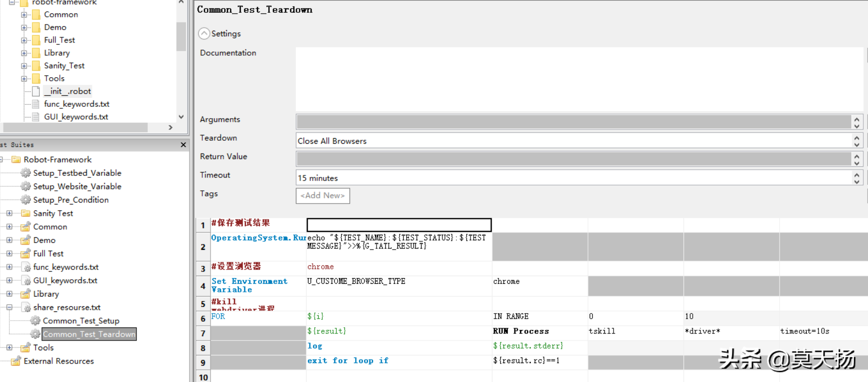Expand the Sanity Test suite node

(9, 213)
